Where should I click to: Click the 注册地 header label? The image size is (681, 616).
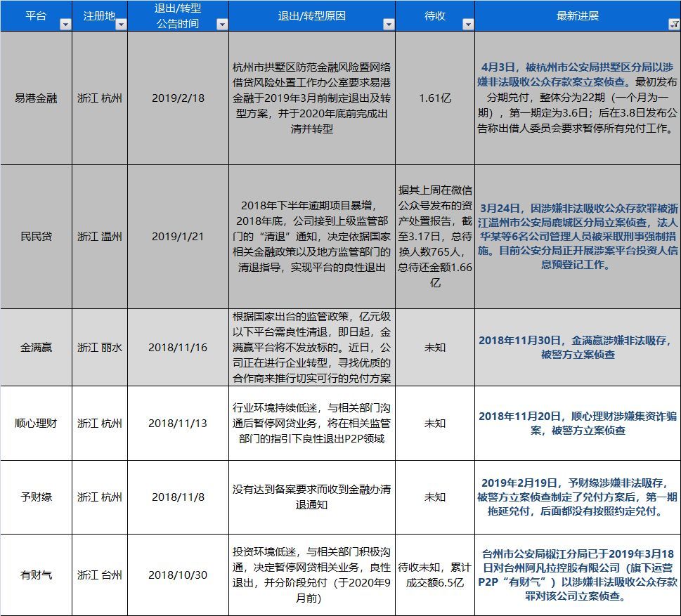100,16
